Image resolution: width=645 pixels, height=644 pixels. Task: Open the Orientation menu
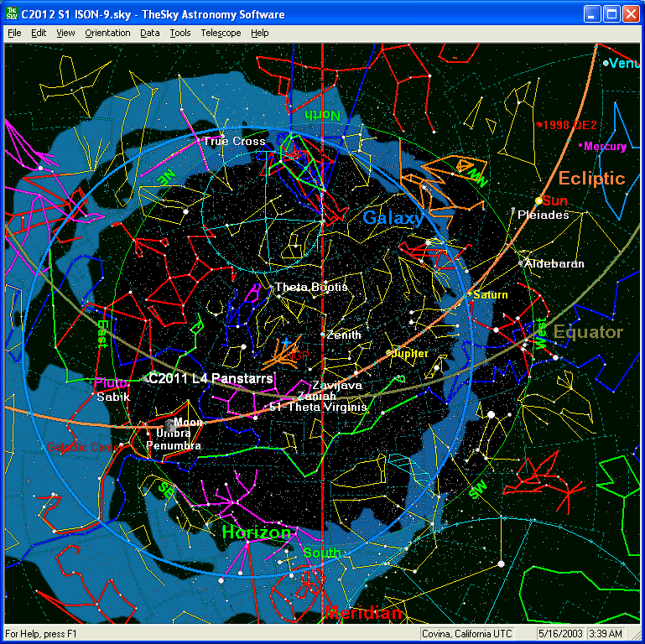click(x=107, y=33)
